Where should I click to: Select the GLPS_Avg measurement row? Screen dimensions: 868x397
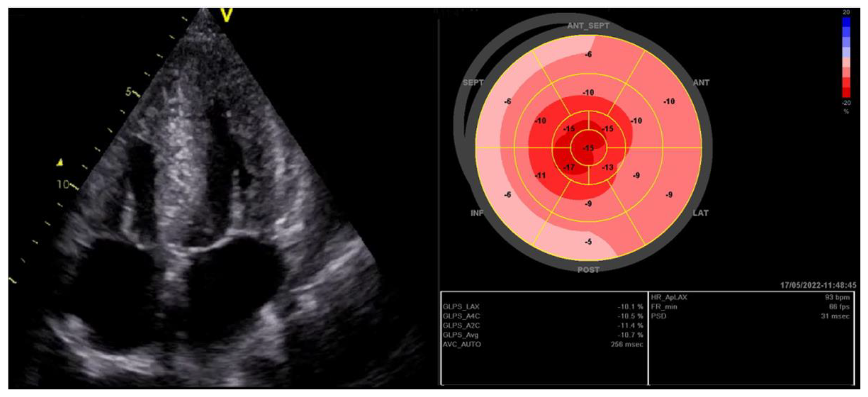point(542,335)
